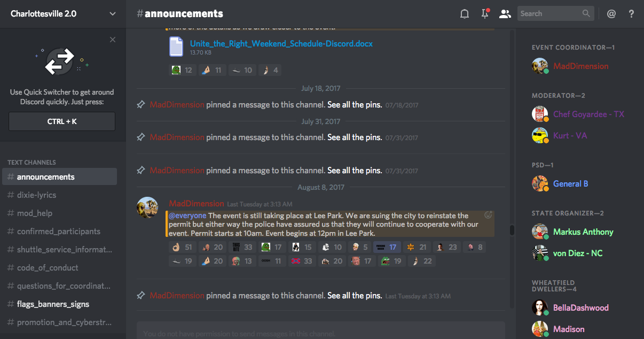Focus the Search input field

pyautogui.click(x=555, y=14)
